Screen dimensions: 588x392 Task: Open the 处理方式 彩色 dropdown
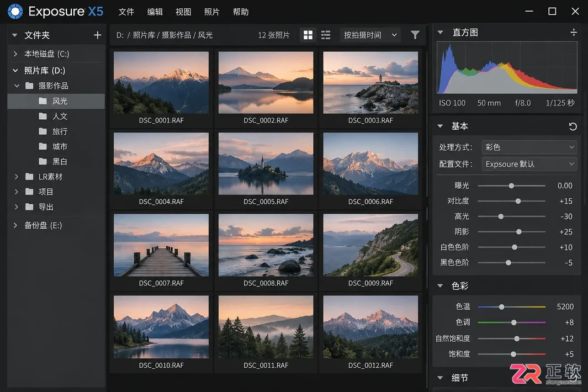[529, 147]
